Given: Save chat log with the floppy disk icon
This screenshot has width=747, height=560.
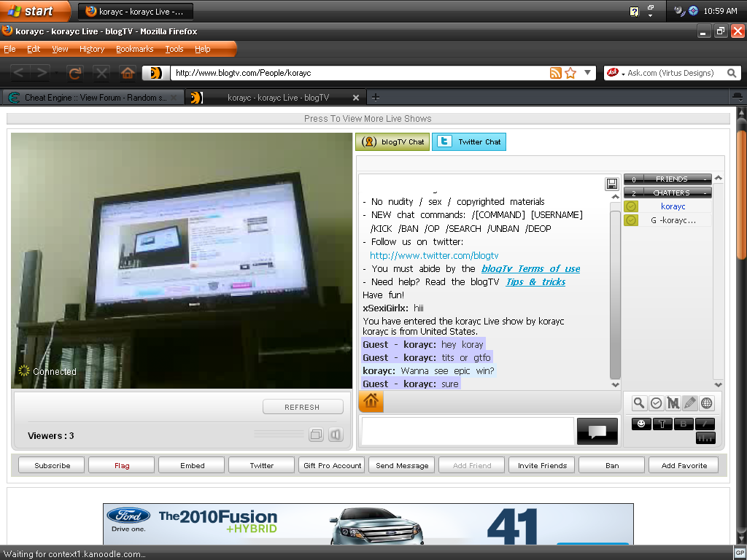Looking at the screenshot, I should pyautogui.click(x=612, y=184).
